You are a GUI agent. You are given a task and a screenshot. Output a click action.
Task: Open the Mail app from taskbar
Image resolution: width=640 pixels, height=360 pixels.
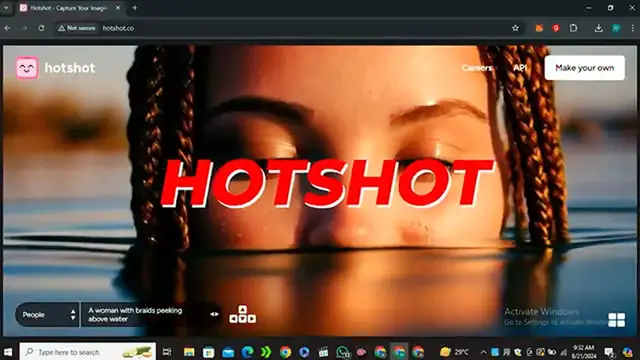click(228, 352)
